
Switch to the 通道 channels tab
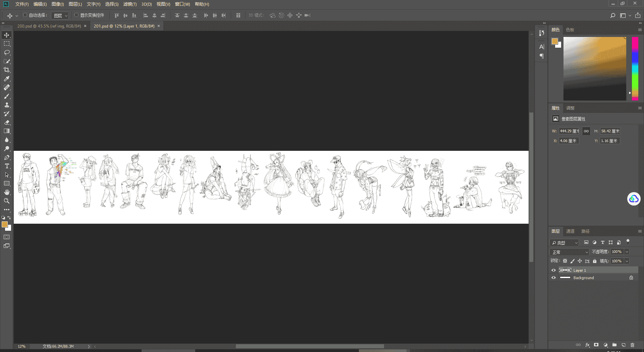[x=570, y=231]
